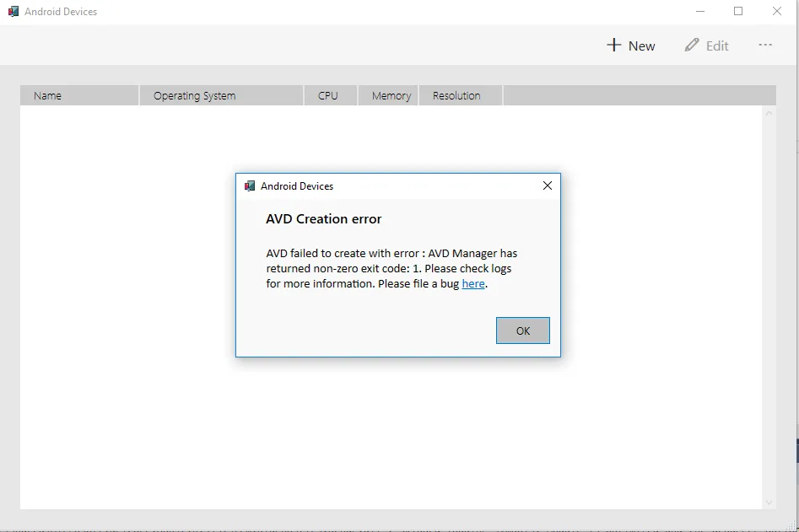Sort by Operating System column header
Image resolution: width=799 pixels, height=532 pixels.
(x=221, y=96)
